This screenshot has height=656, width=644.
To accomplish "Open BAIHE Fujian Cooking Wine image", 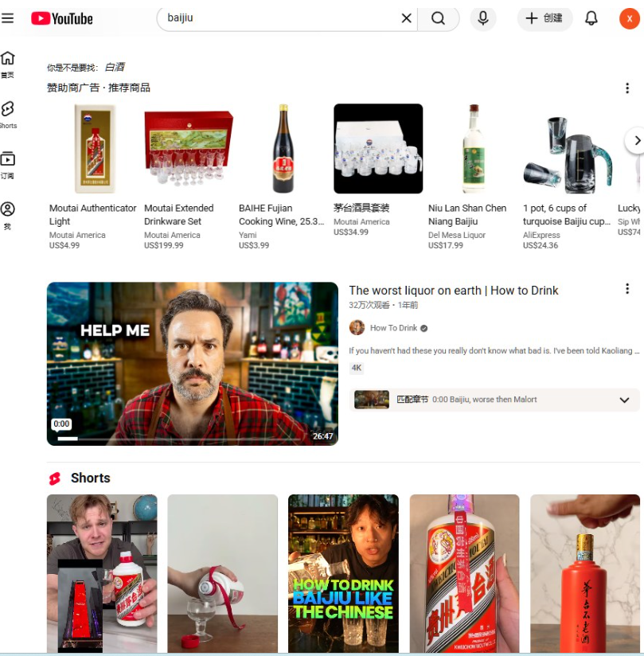I will pyautogui.click(x=283, y=149).
